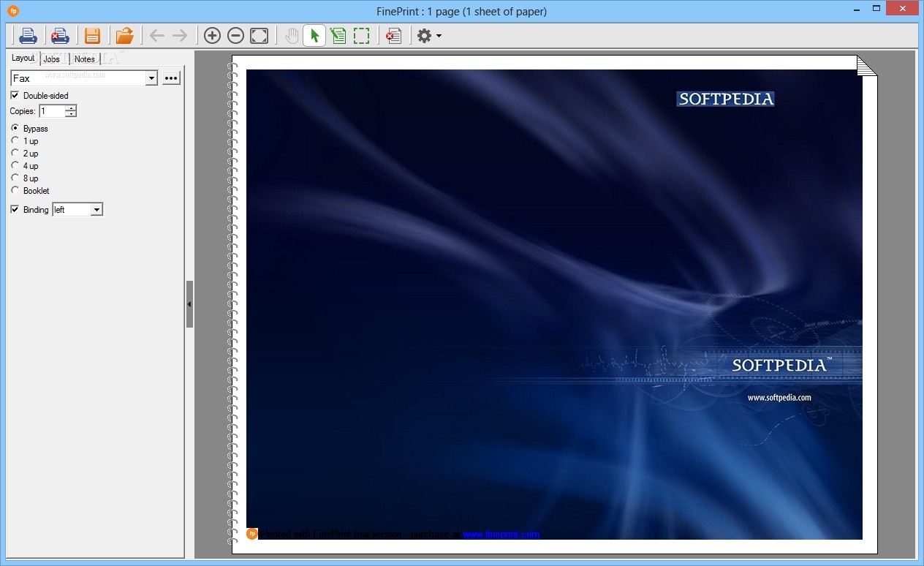This screenshot has height=566, width=924.
Task: Open the Fax printer dropdown
Action: [x=151, y=78]
